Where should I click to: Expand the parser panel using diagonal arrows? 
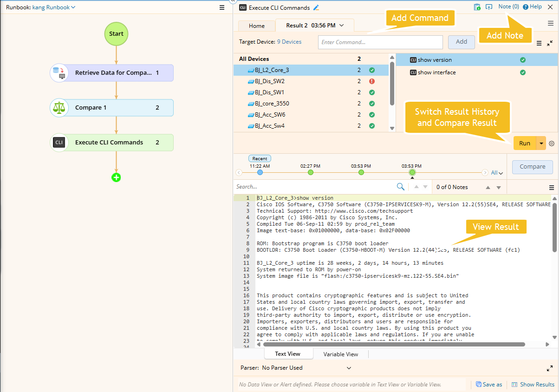[x=550, y=368]
